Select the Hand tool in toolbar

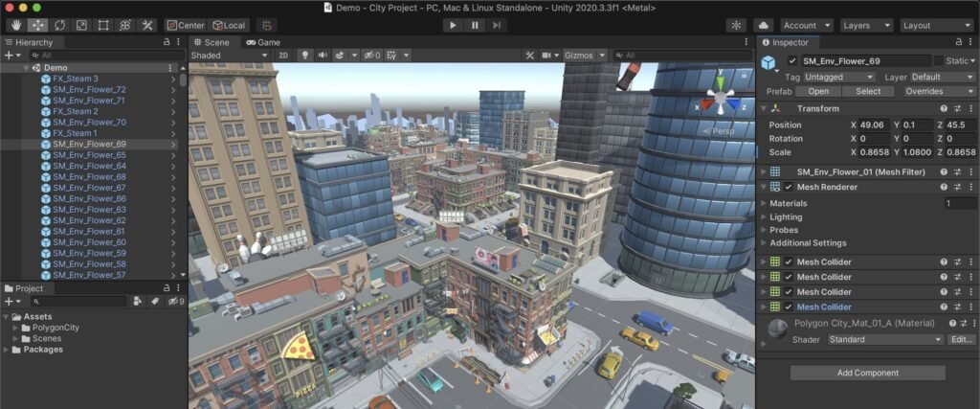coord(15,25)
